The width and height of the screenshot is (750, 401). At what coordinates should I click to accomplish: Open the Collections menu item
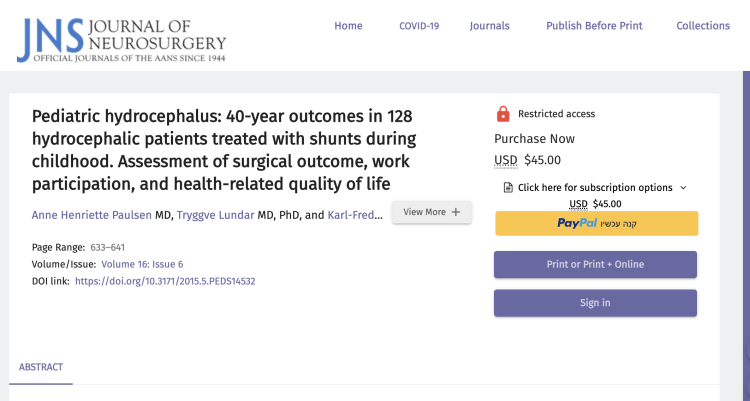click(703, 26)
